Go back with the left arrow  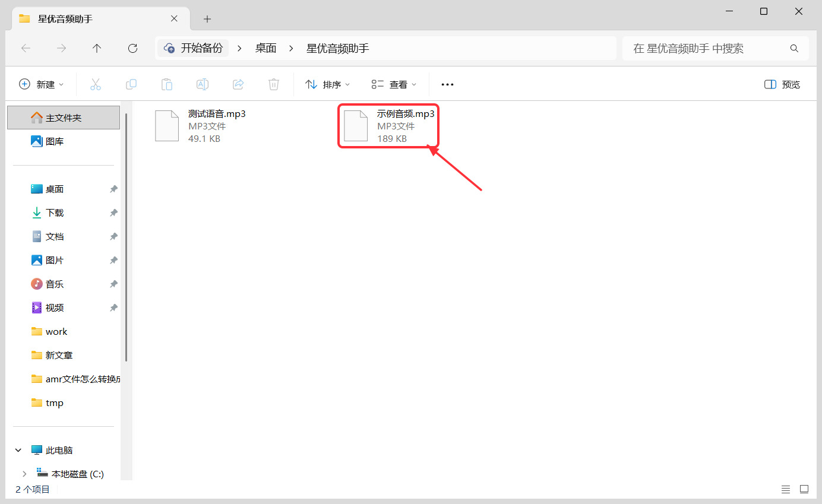tap(26, 49)
